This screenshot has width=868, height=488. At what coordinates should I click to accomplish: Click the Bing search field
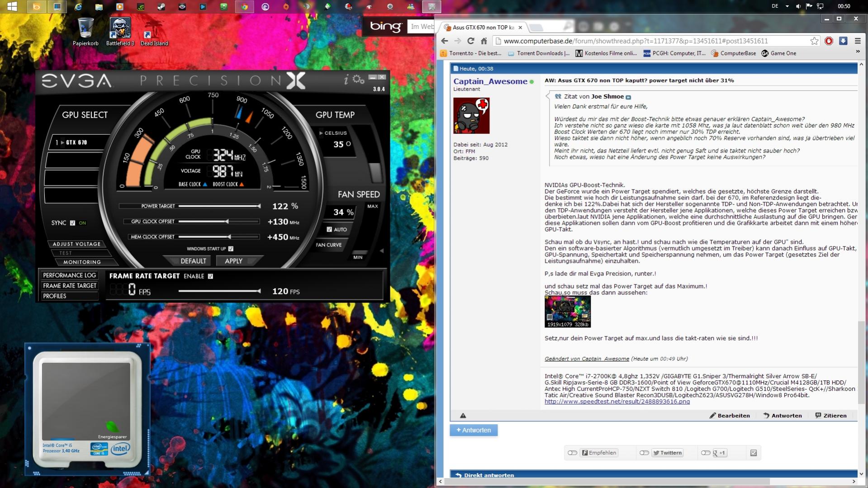pyautogui.click(x=421, y=27)
